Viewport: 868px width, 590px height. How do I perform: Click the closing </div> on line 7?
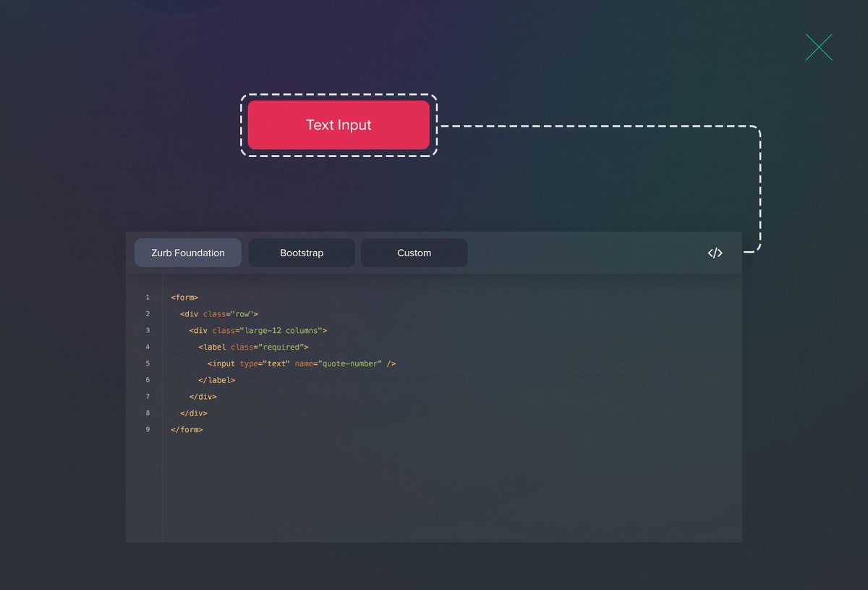click(203, 397)
